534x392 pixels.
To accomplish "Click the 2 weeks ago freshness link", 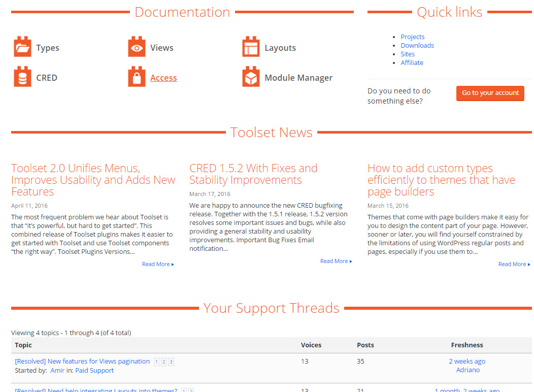I will (x=467, y=362).
